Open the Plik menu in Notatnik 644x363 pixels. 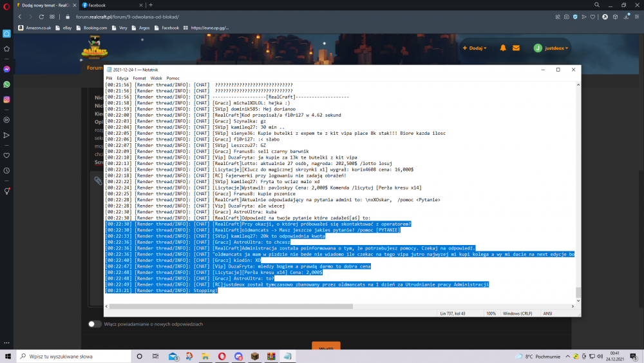[x=109, y=78]
